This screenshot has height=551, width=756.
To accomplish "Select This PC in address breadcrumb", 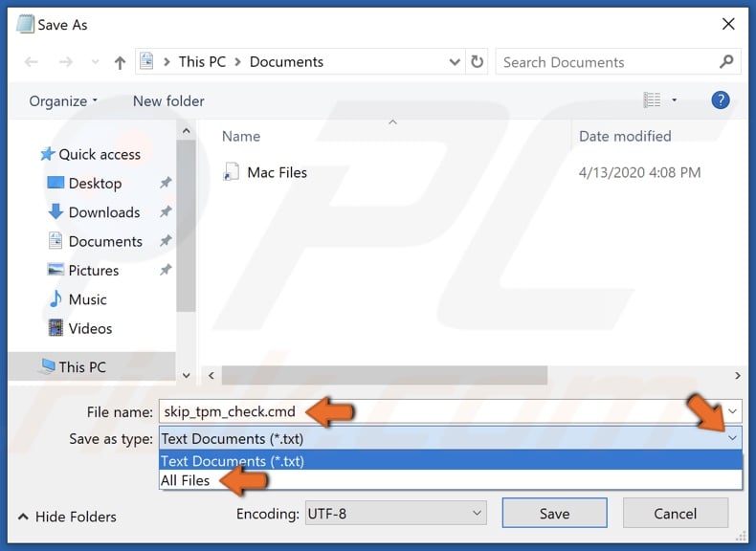I will tap(202, 62).
